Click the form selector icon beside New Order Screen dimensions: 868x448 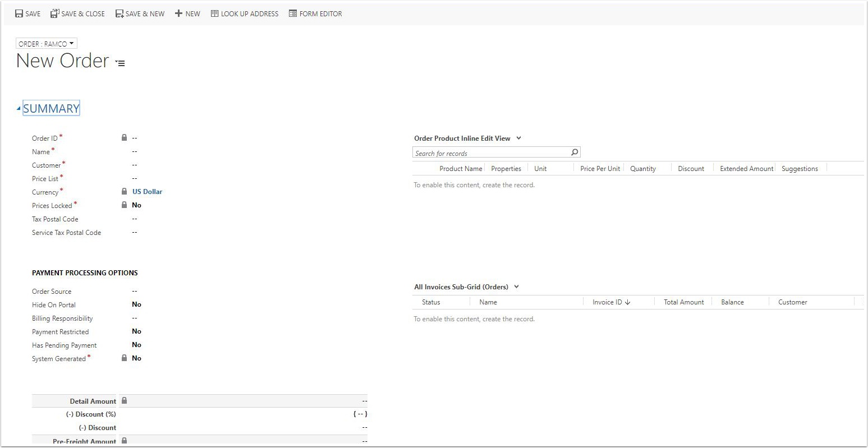pyautogui.click(x=120, y=63)
